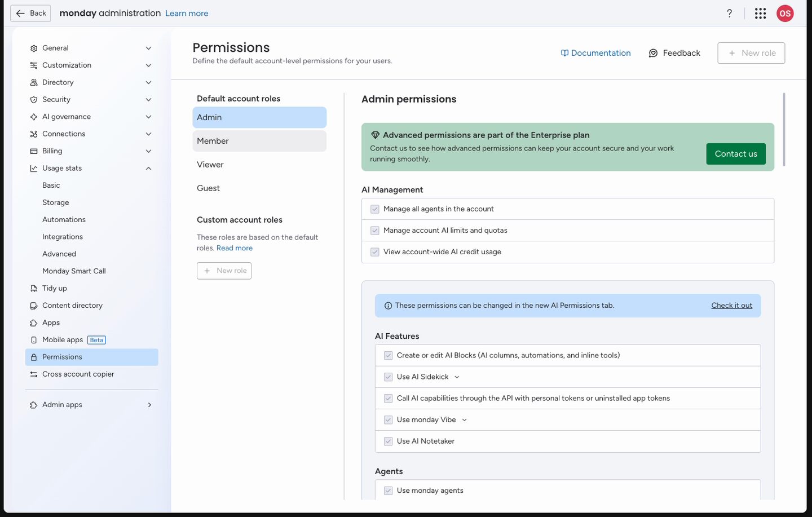Collapse the Usage stats section chevron

tap(148, 169)
